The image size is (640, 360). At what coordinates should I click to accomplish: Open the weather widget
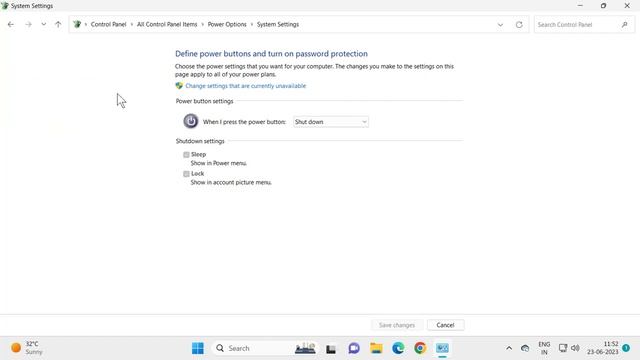coord(27,348)
